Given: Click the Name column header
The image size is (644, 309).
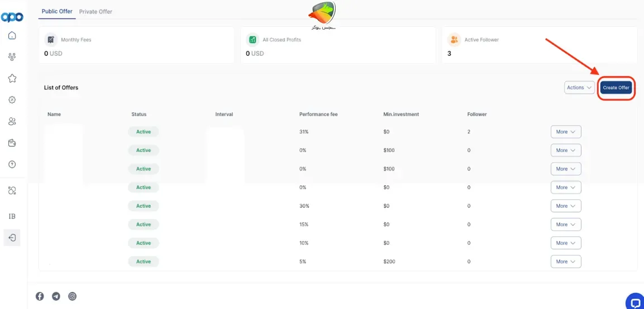Looking at the screenshot, I should [x=54, y=114].
